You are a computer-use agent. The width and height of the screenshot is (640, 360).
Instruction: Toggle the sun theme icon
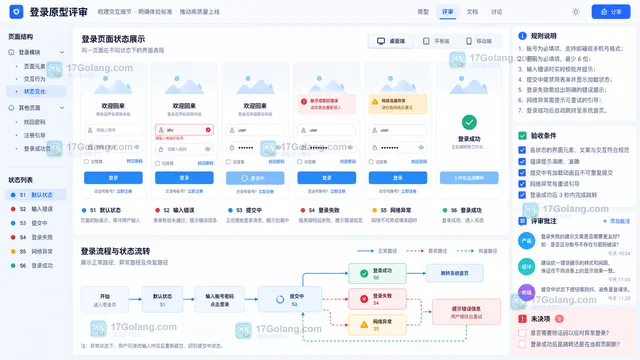(x=576, y=12)
